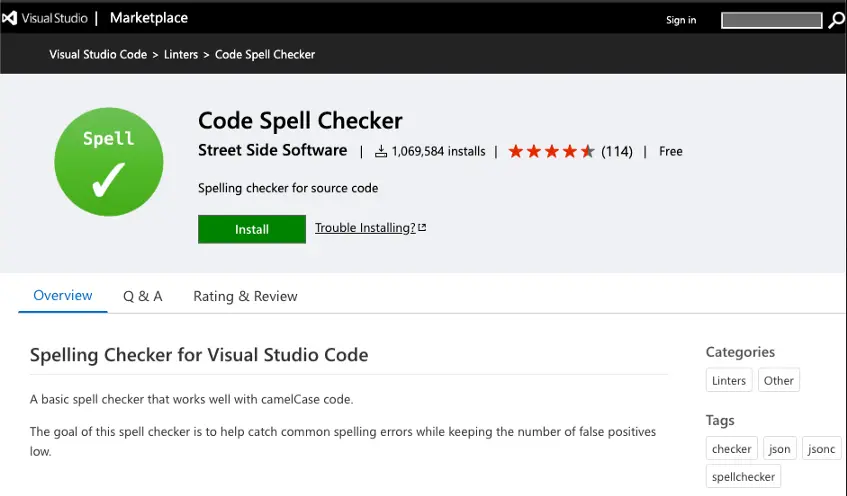Click the camelCase code sentence

(x=191, y=399)
